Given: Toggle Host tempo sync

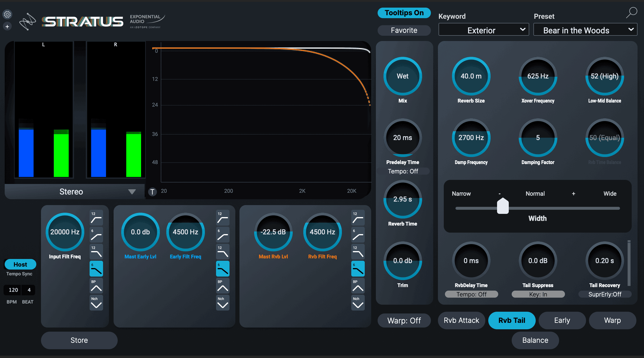Looking at the screenshot, I should pos(20,264).
